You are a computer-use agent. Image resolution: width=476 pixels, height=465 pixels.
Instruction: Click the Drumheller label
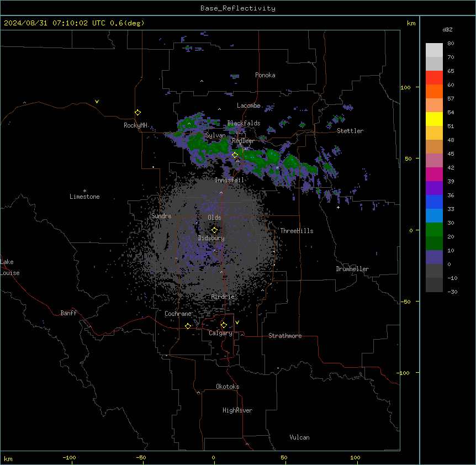click(352, 269)
